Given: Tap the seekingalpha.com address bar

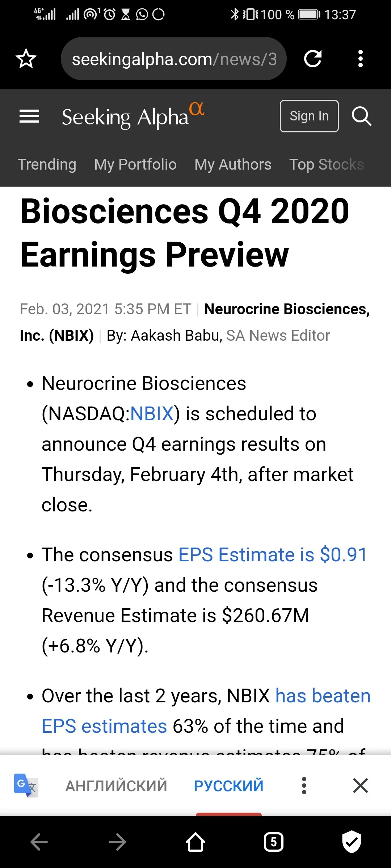Looking at the screenshot, I should pyautogui.click(x=174, y=59).
